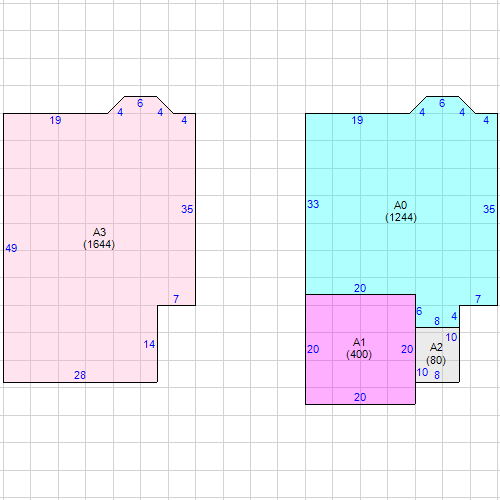
Task: Click the 7 dimension inside the pink A3 shape
Action: tap(176, 299)
